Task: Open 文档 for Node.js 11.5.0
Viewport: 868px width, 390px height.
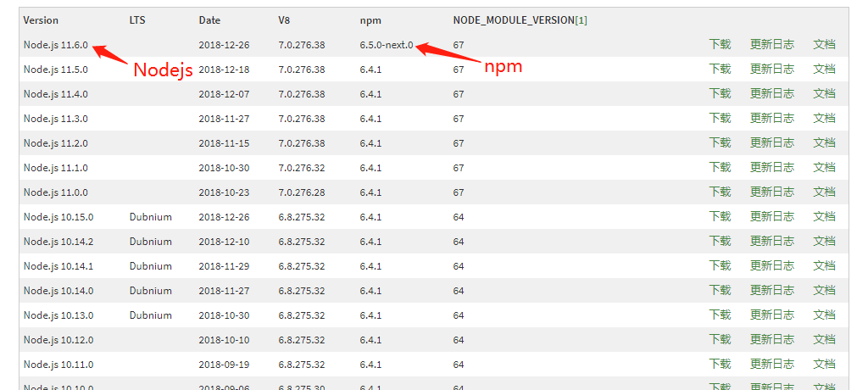Action: coord(824,70)
